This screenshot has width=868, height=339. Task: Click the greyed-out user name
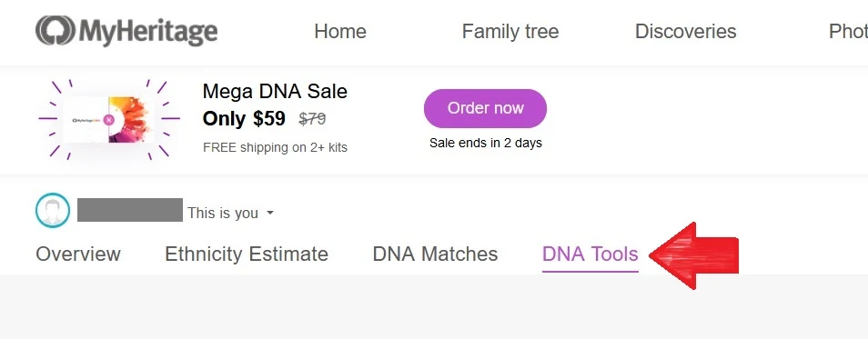[x=129, y=210]
